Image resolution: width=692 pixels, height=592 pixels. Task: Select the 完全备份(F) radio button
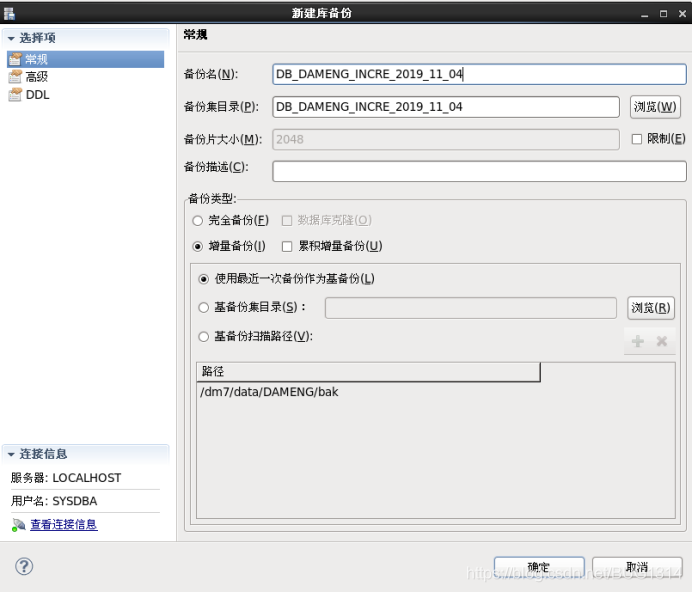coord(198,221)
